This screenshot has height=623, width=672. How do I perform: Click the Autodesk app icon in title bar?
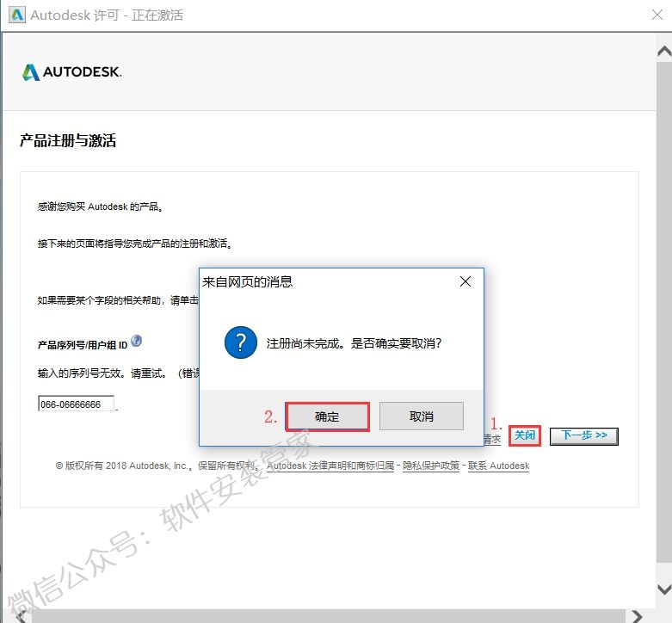[15, 15]
